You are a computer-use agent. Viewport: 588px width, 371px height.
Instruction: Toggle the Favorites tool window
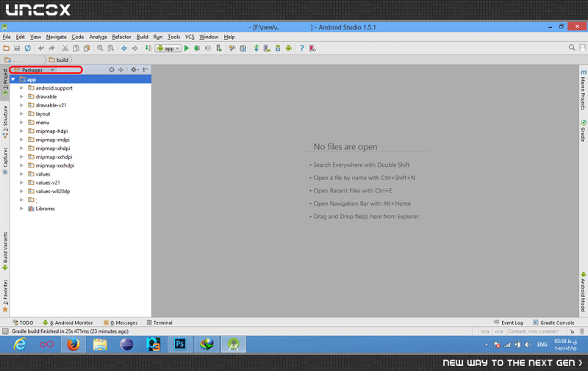coord(5,295)
